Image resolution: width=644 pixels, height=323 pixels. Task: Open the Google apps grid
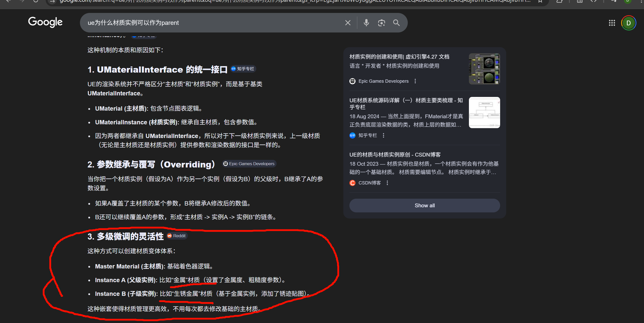pos(612,23)
